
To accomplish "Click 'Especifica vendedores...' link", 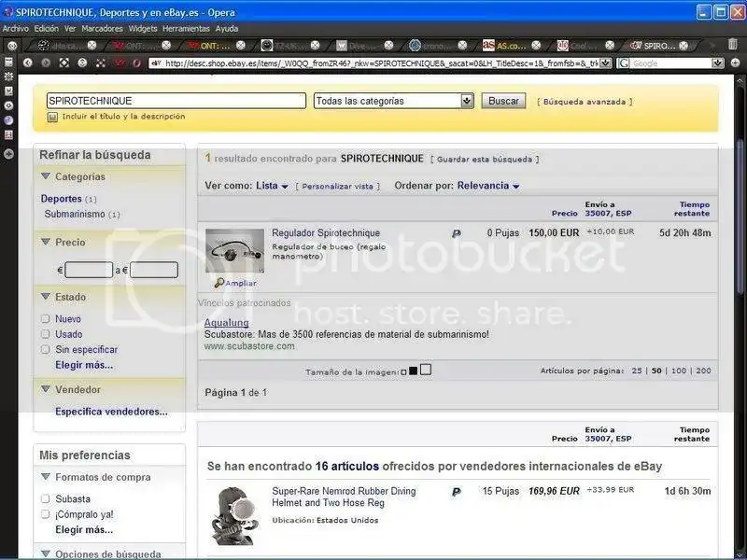I will tap(111, 412).
